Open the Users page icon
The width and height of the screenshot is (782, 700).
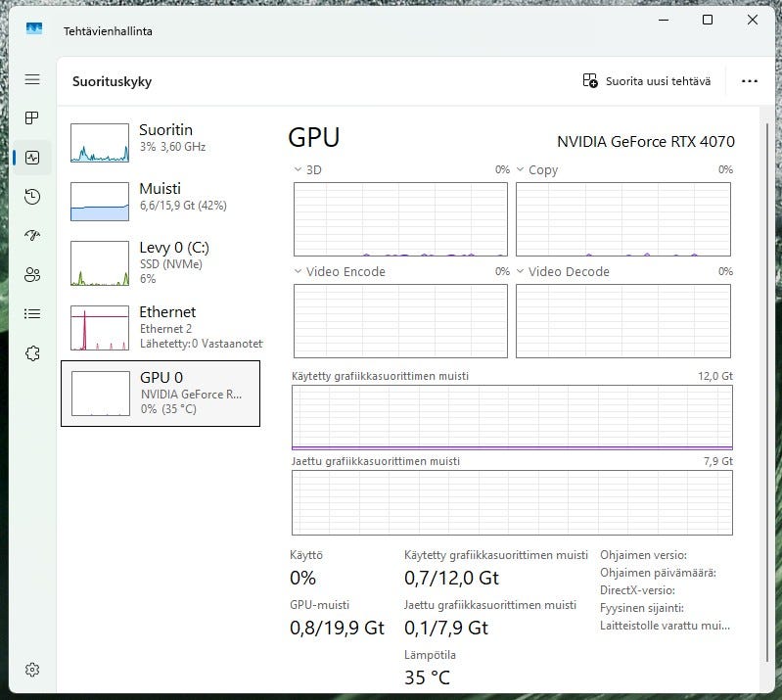(x=32, y=275)
